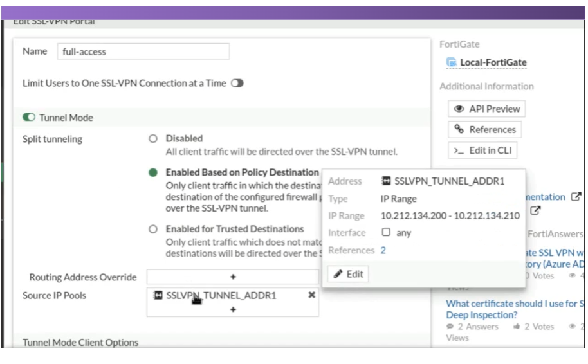588x364 pixels.
Task: Click the Edit button in address tooltip
Action: pos(348,274)
